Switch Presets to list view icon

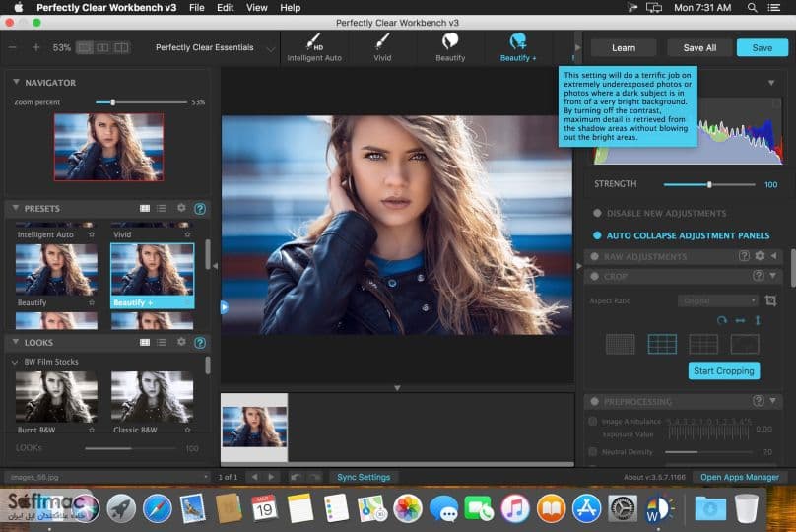tap(161, 208)
